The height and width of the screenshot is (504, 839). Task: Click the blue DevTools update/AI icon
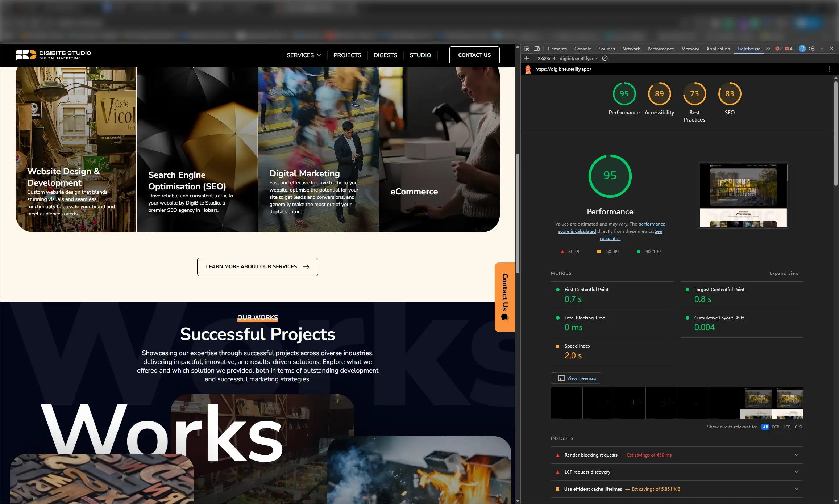(x=802, y=49)
